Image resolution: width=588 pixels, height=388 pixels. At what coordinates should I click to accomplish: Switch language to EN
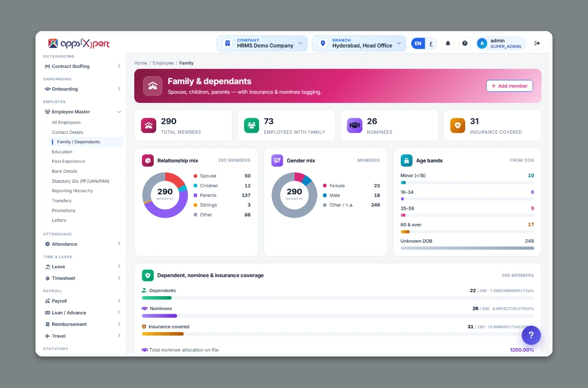[418, 43]
